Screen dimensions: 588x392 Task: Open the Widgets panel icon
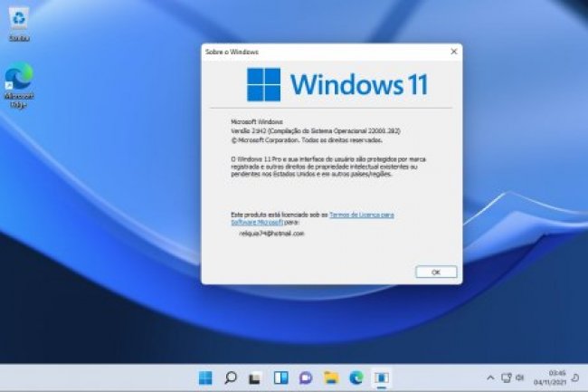click(x=280, y=378)
